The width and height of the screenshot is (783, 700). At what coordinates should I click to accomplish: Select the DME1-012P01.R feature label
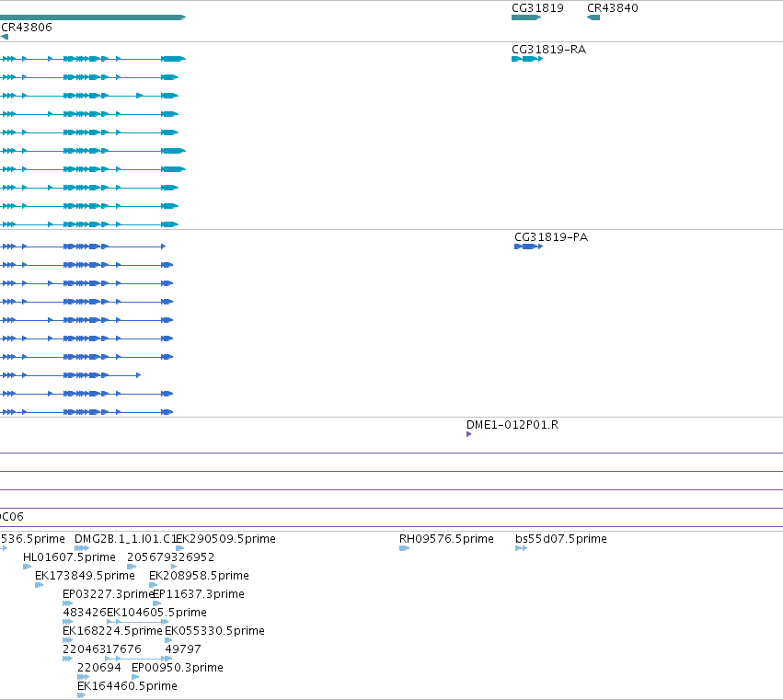coord(512,425)
